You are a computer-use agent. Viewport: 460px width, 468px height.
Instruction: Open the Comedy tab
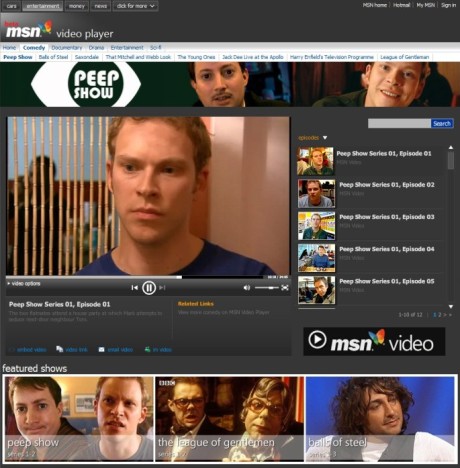click(34, 48)
